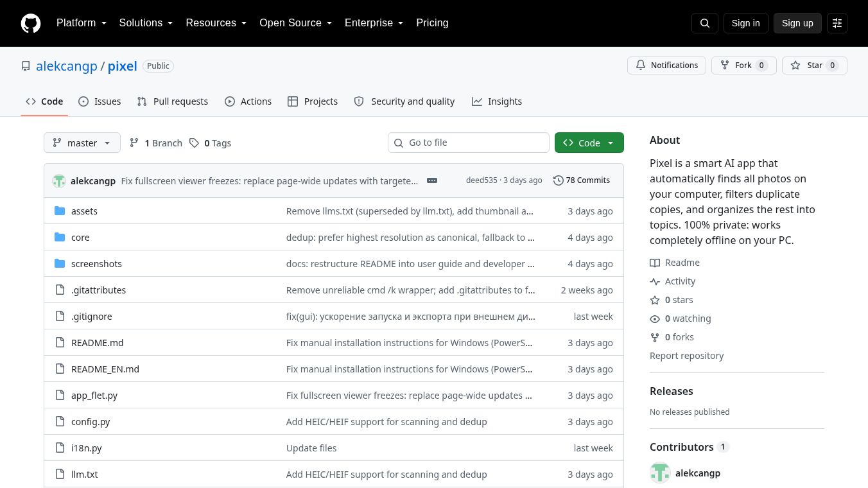
Task: Open the 78 Commits history
Action: pos(582,180)
